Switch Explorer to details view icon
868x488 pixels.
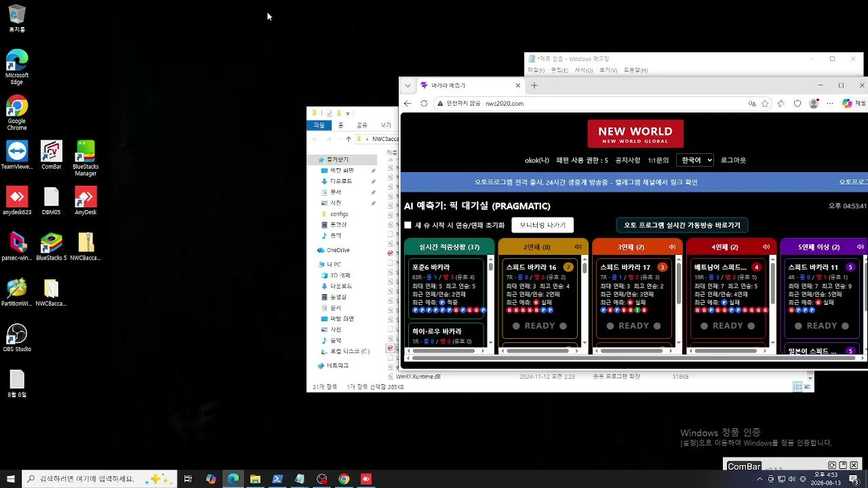point(797,386)
